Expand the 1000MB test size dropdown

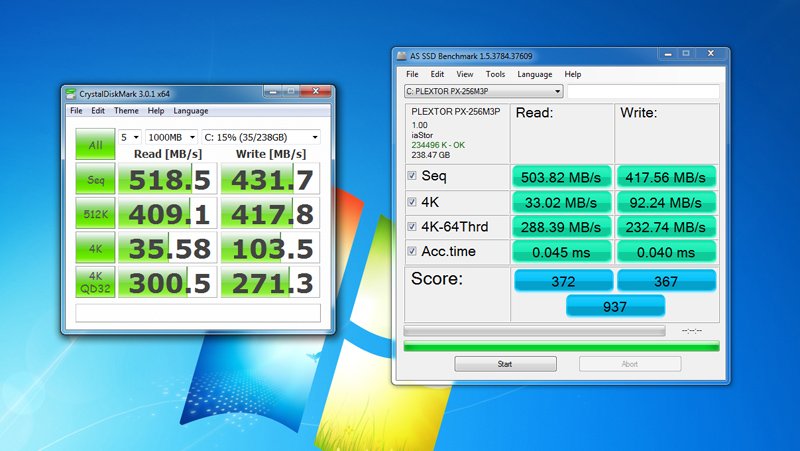(170, 137)
